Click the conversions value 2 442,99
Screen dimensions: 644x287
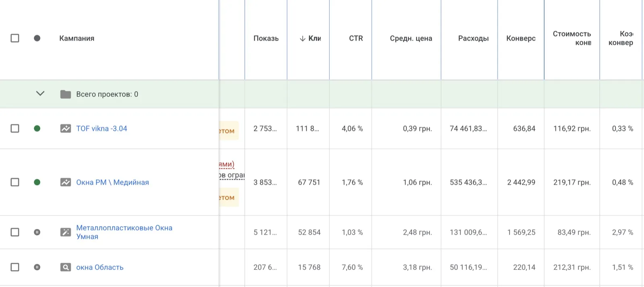[521, 182]
